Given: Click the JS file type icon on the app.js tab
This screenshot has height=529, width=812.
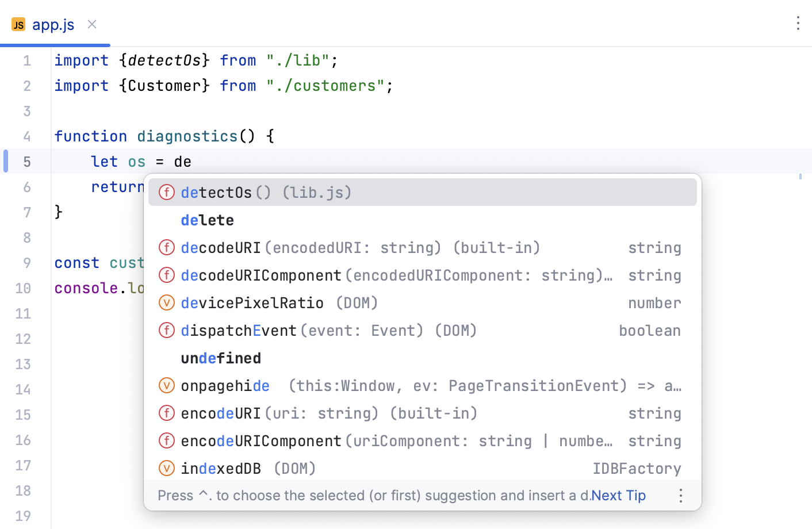Looking at the screenshot, I should coord(18,24).
